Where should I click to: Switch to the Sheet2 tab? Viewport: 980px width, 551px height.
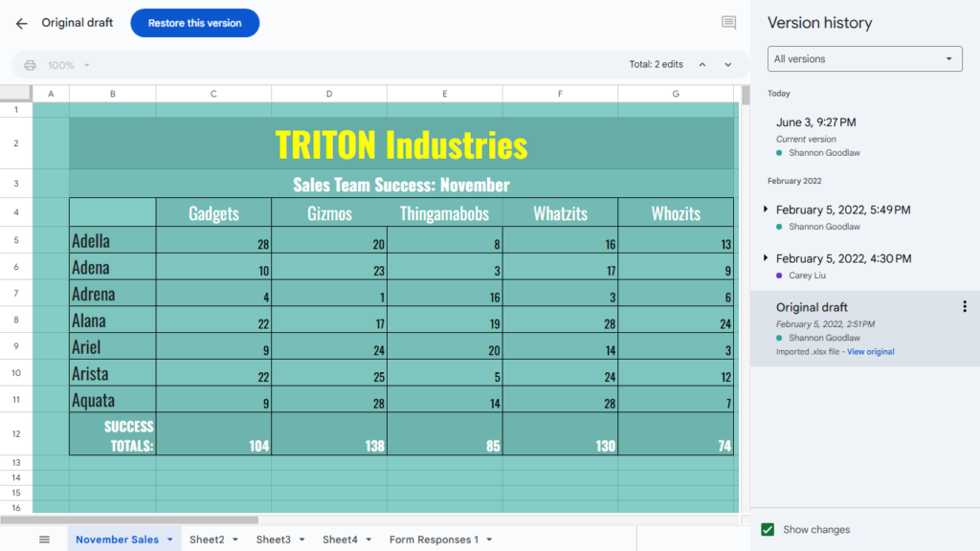206,540
